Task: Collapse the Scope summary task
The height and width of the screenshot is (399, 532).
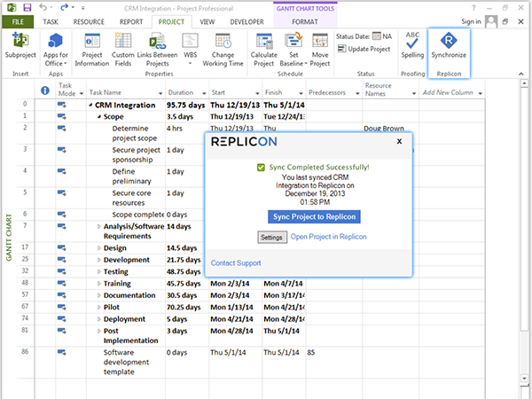Action: (x=98, y=117)
